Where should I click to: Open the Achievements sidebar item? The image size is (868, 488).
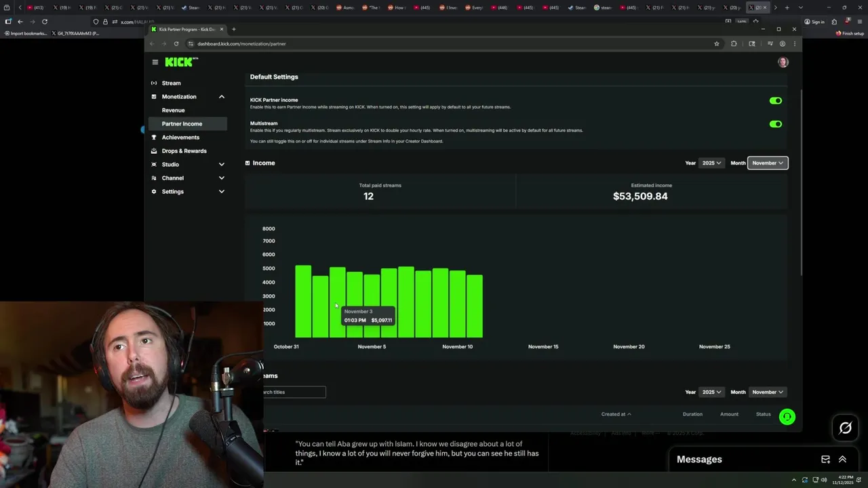180,137
